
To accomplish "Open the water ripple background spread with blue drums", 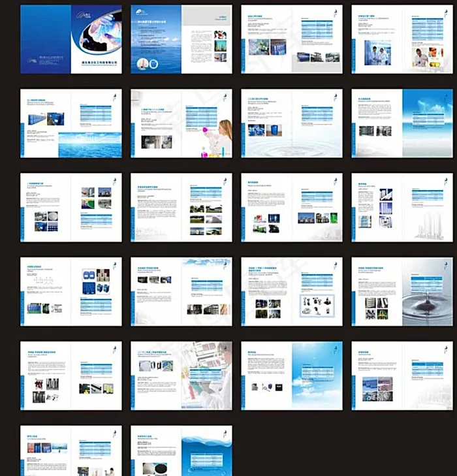I will pos(292,123).
